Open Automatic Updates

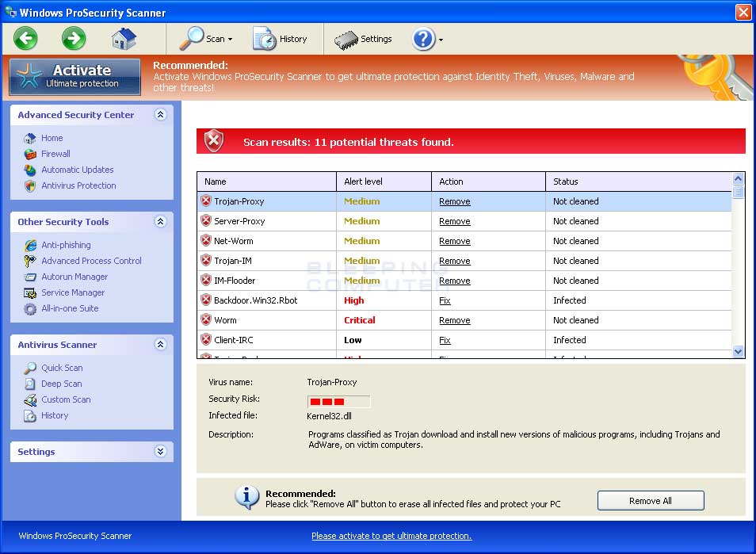(x=77, y=170)
